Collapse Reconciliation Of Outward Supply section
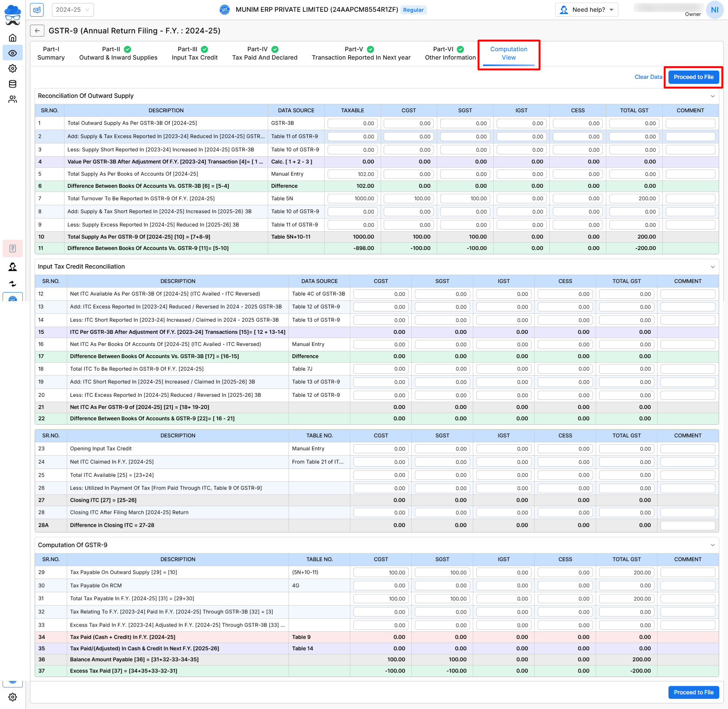This screenshot has width=728, height=709. tap(712, 96)
